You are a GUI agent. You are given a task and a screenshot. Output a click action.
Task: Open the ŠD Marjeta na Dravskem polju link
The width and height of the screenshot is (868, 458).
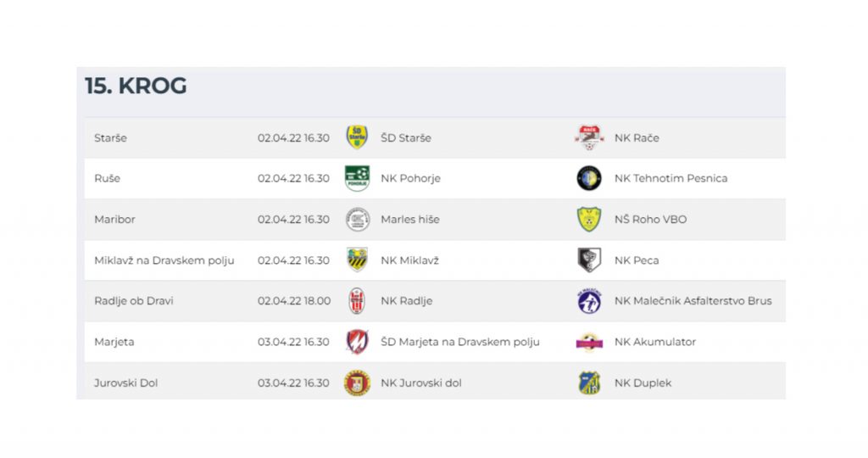coord(459,342)
